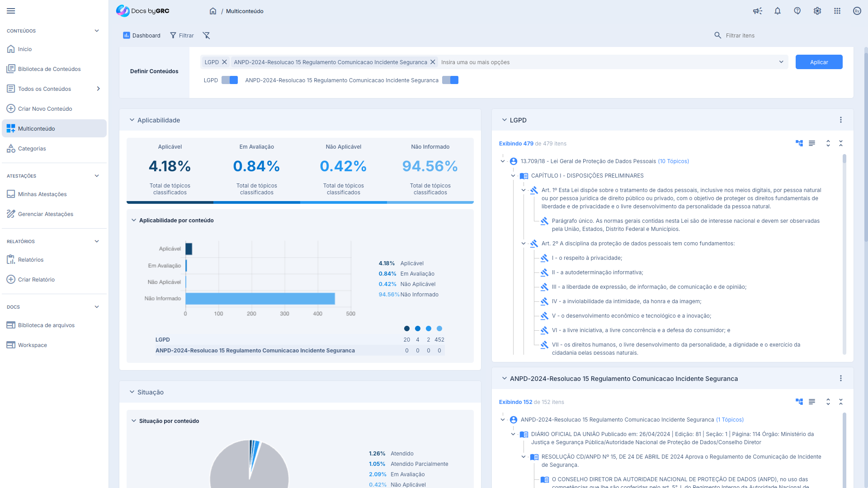The image size is (868, 488).
Task: Open the announcements megaphone icon
Action: click(x=757, y=11)
